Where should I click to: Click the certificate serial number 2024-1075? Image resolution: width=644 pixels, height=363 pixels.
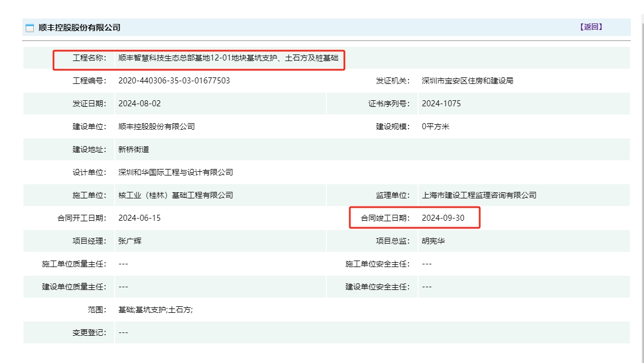click(441, 104)
